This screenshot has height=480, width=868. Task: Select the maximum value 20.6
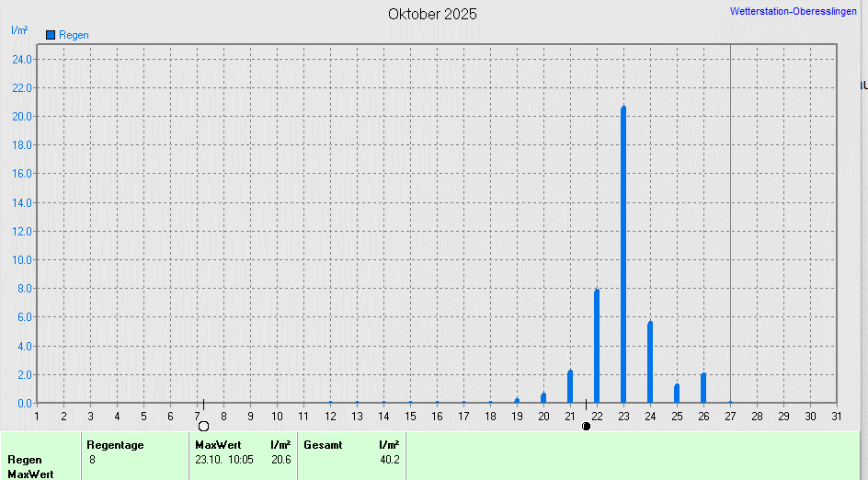tap(280, 459)
